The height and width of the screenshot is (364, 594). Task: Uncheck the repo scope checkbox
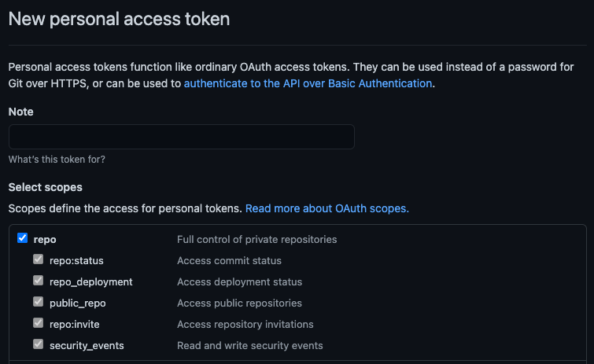point(22,238)
